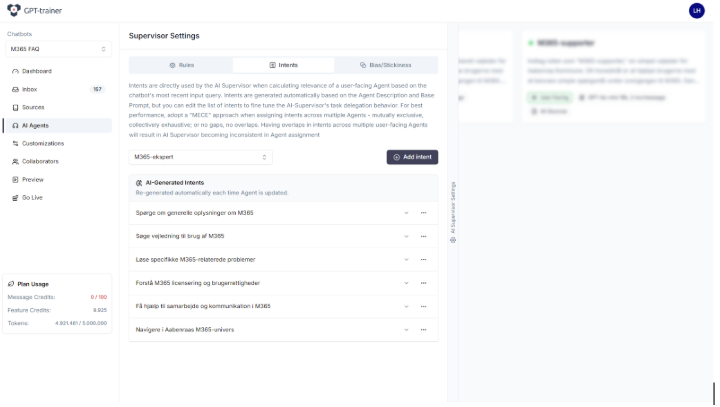Open options menu for 'Løse specifikke M365-relaterede problemer'
720x407 pixels.
(423, 260)
